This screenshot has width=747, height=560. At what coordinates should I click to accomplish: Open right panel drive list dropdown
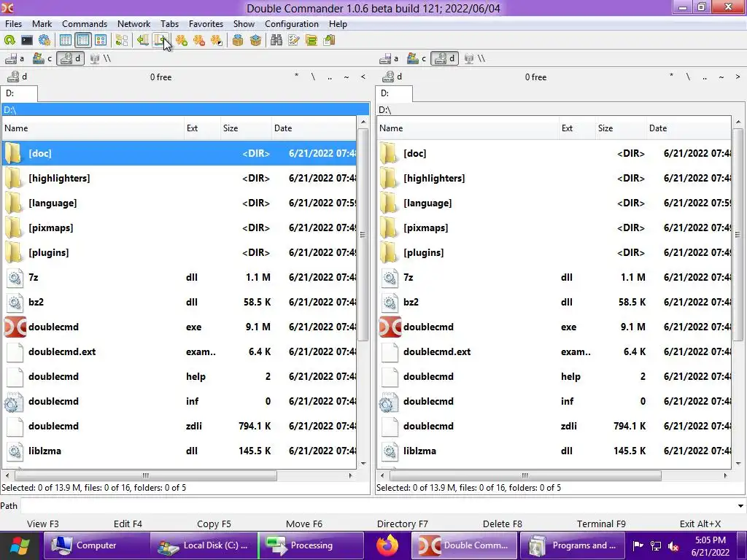point(392,77)
